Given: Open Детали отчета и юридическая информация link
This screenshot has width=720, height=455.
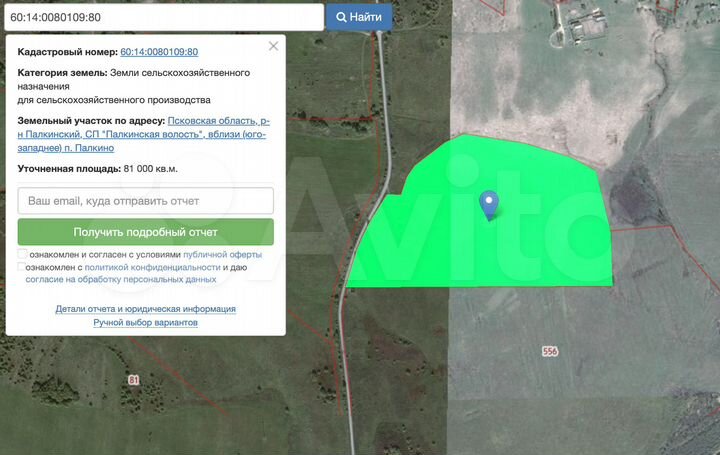Looking at the screenshot, I should point(146,309).
